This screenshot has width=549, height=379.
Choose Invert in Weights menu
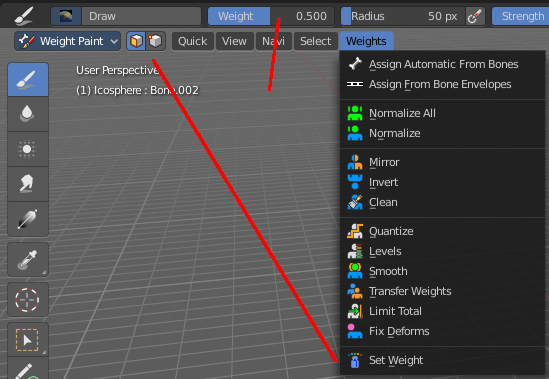(443, 182)
